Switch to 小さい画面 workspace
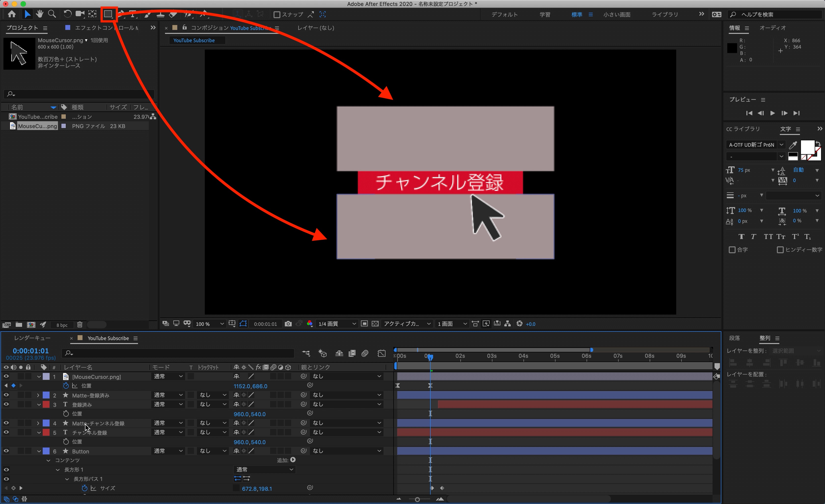The width and height of the screenshot is (825, 504). click(617, 14)
